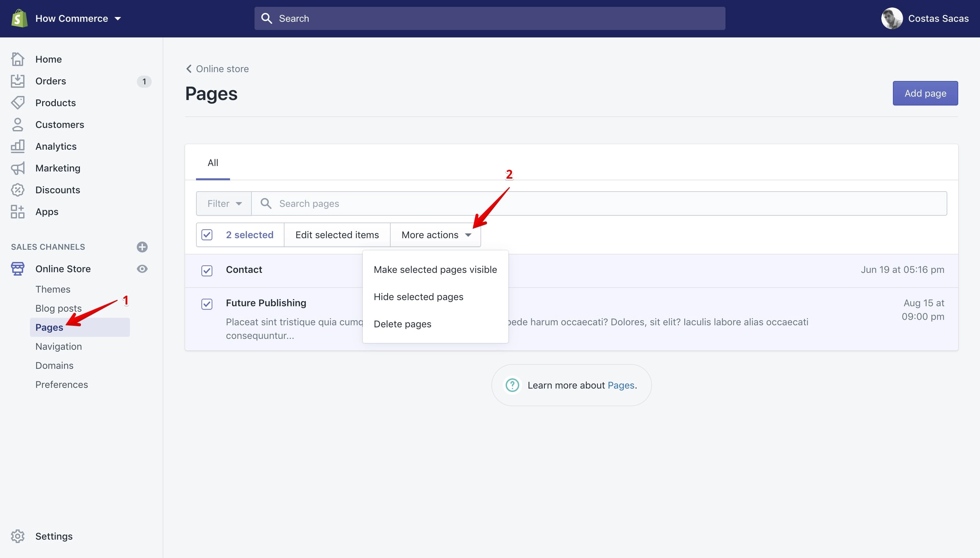This screenshot has height=558, width=980.
Task: Open the Contact page title
Action: pyautogui.click(x=244, y=269)
